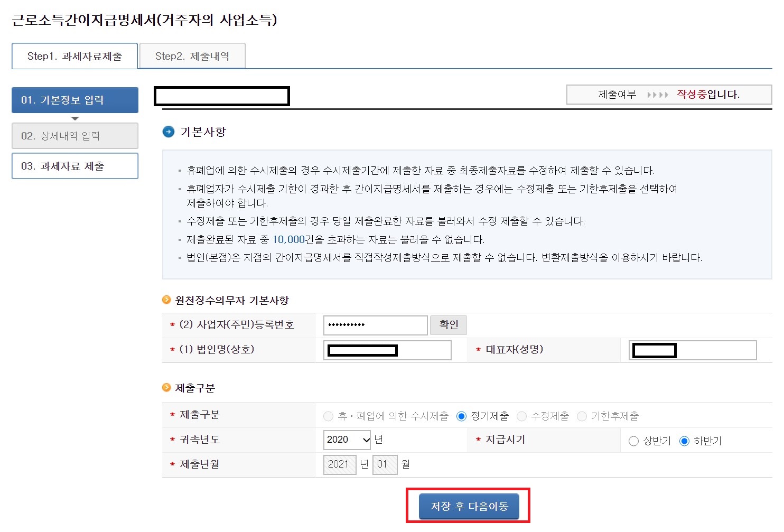Open the 귀속년도 year dropdown
The height and width of the screenshot is (532, 784).
coord(346,440)
